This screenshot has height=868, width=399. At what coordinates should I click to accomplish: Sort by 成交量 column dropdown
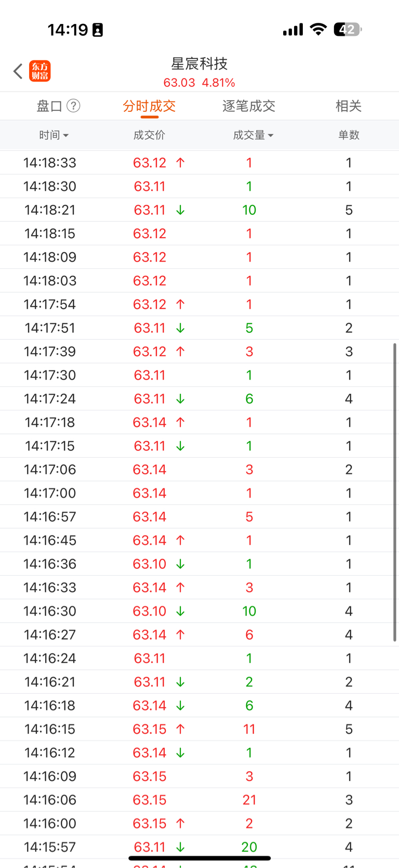253,135
